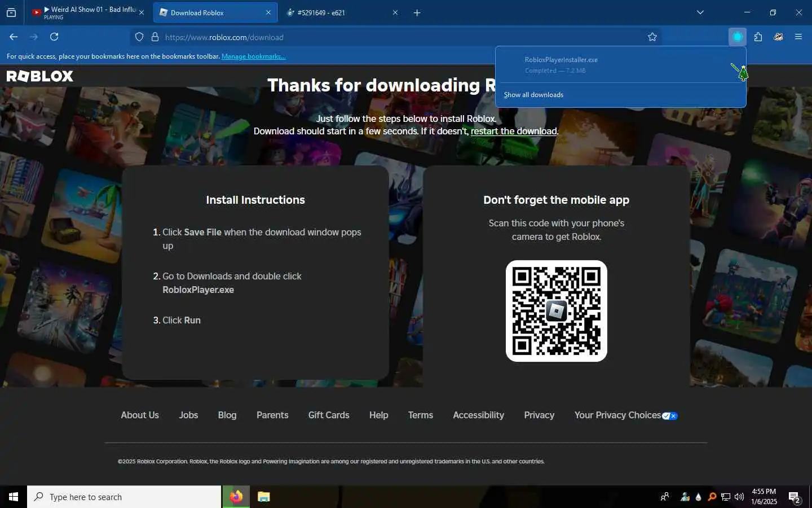This screenshot has width=812, height=508.
Task: Close the downloads panel via the downloads button
Action: (x=737, y=37)
